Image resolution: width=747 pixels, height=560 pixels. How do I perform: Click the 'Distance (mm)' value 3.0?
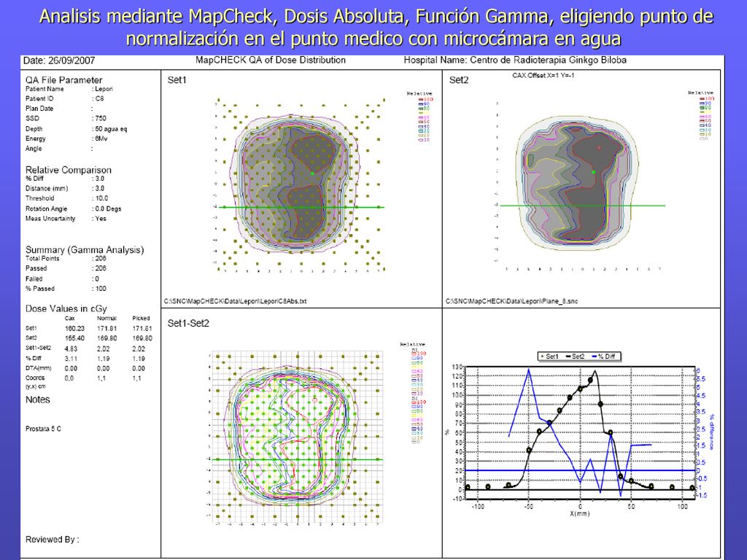click(99, 189)
